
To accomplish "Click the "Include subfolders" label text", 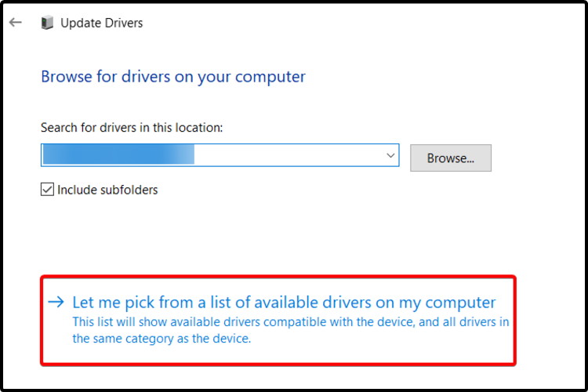I will click(x=107, y=190).
